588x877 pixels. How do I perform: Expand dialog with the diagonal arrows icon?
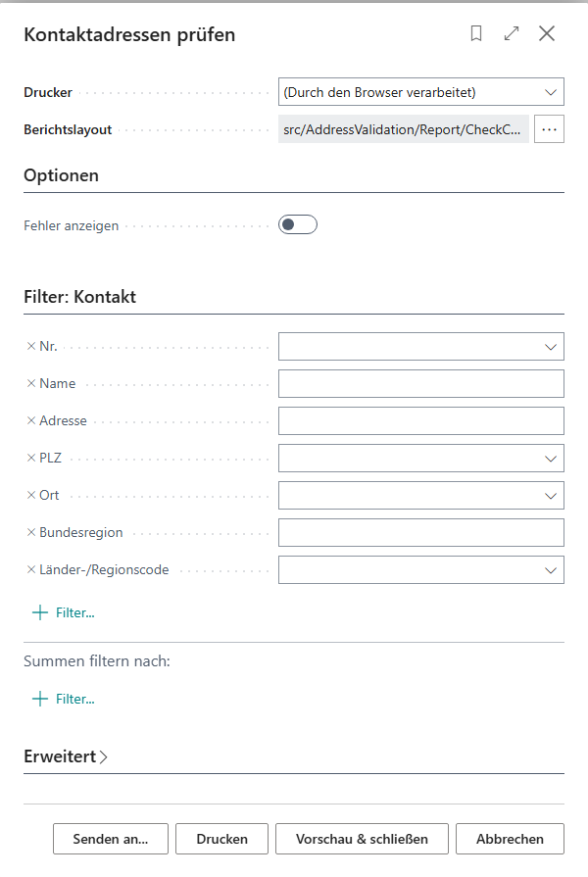tap(512, 33)
